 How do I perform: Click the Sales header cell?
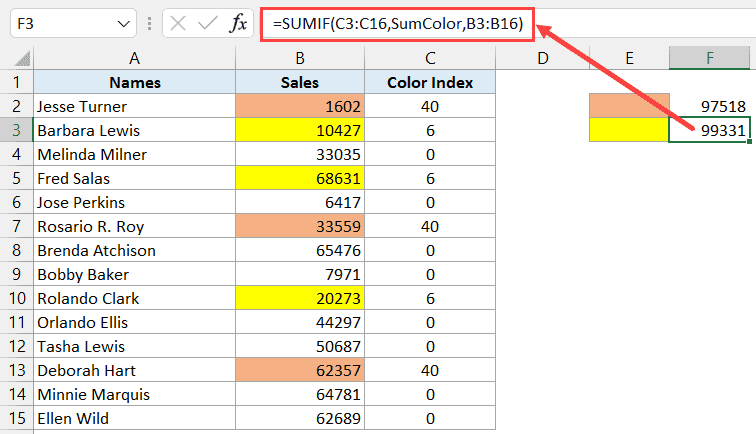(x=300, y=82)
